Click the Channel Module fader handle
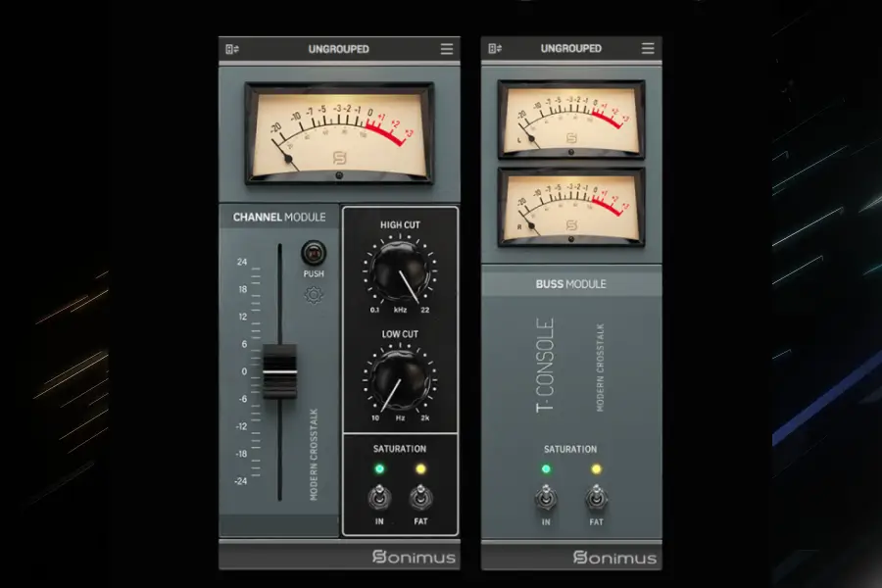The width and height of the screenshot is (882, 588). click(279, 372)
